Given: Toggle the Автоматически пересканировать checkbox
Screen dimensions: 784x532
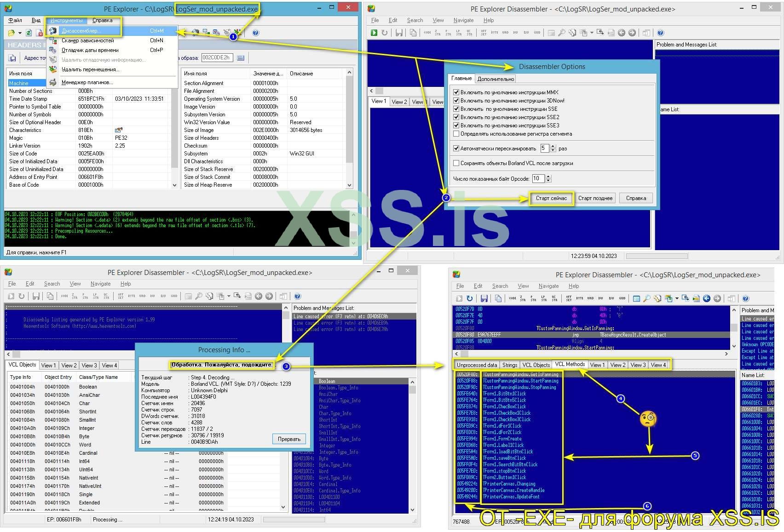Looking at the screenshot, I should [x=456, y=149].
